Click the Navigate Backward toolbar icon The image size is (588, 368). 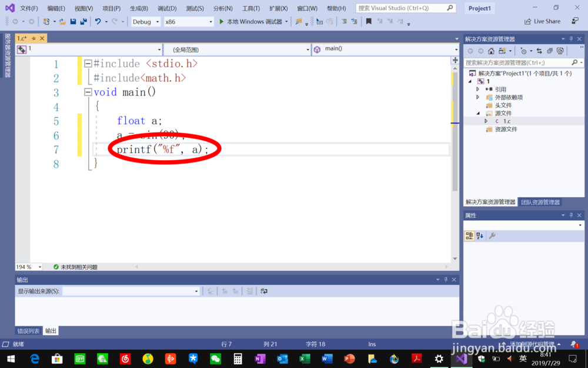point(15,22)
